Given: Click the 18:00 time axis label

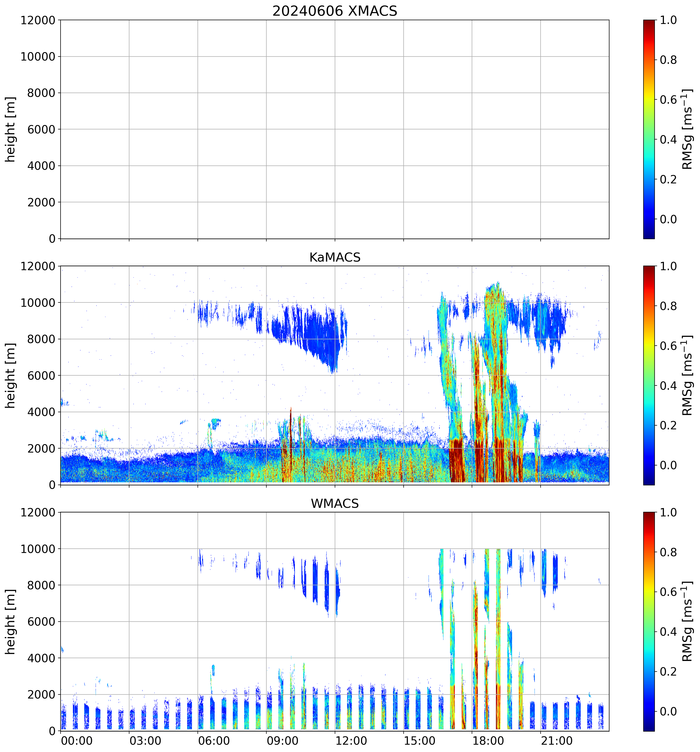Looking at the screenshot, I should click(488, 741).
